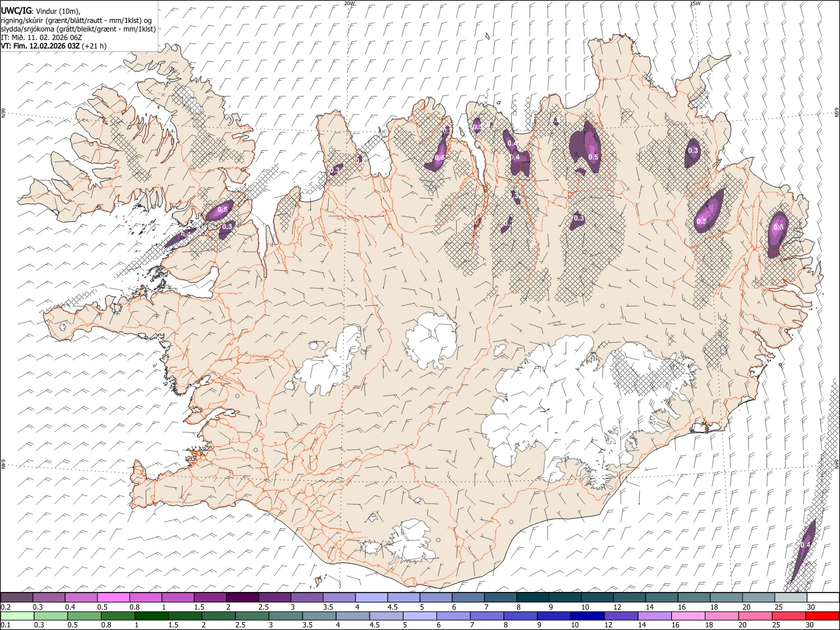
Task: Click the bright pink snow legend swatch between 0.5 and 0.8
Action: pyautogui.click(x=114, y=597)
